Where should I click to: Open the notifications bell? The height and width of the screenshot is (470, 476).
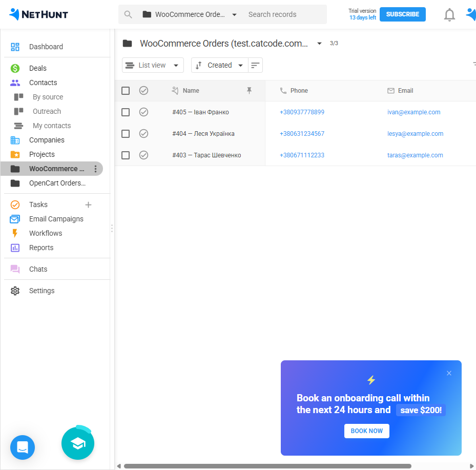(449, 14)
